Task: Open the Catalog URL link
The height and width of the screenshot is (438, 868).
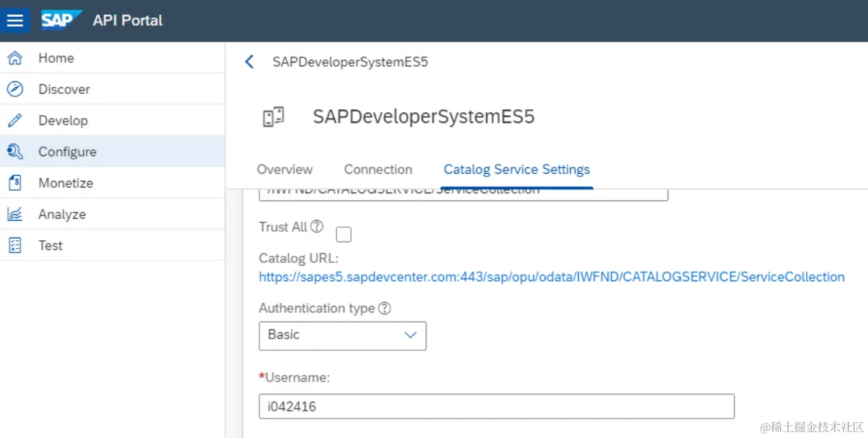Action: pos(551,277)
